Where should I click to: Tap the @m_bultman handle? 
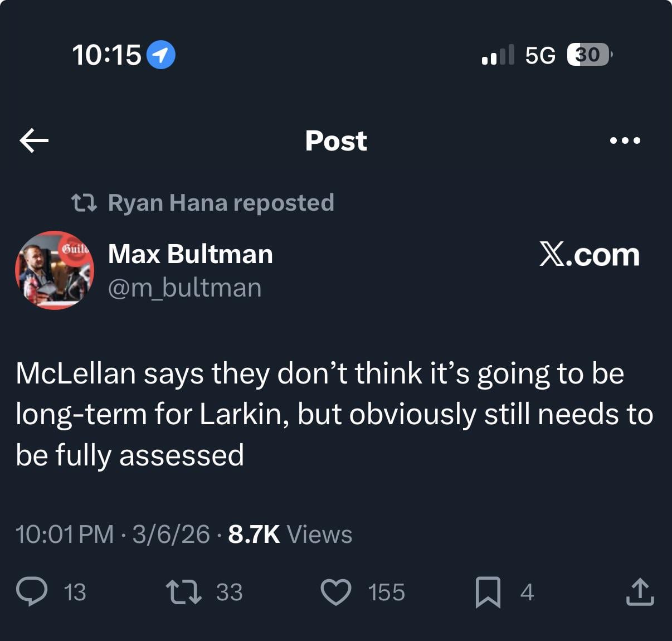pyautogui.click(x=184, y=288)
